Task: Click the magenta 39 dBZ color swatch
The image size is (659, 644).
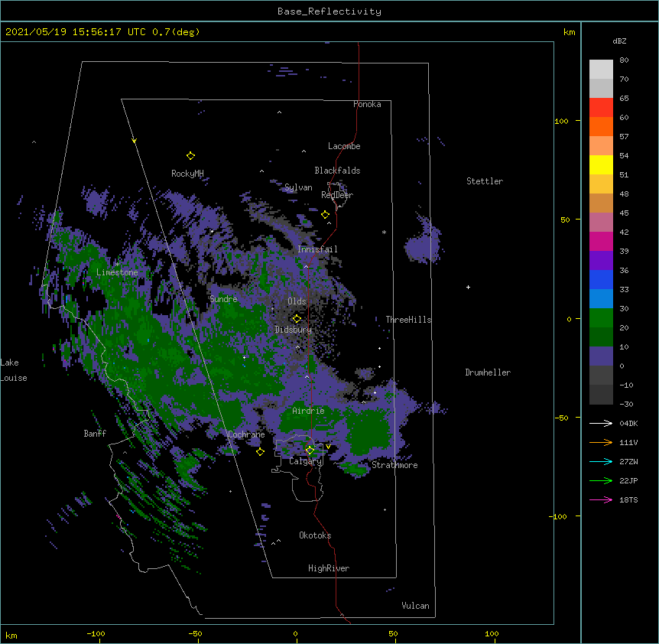Action: tap(601, 241)
